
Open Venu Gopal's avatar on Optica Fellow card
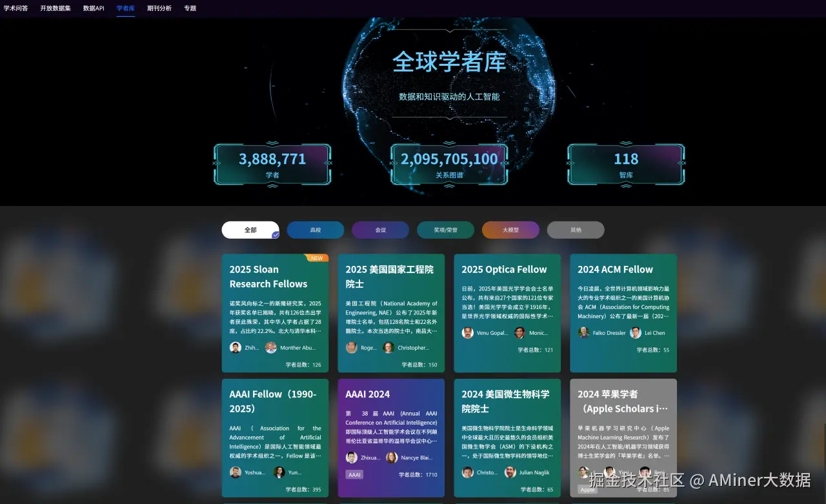[467, 332]
